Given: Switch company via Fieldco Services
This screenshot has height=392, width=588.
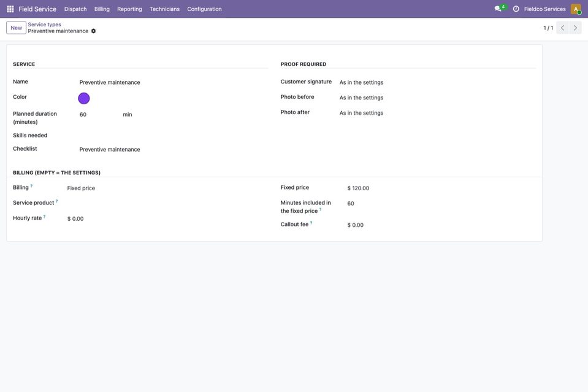Looking at the screenshot, I should coord(544,9).
